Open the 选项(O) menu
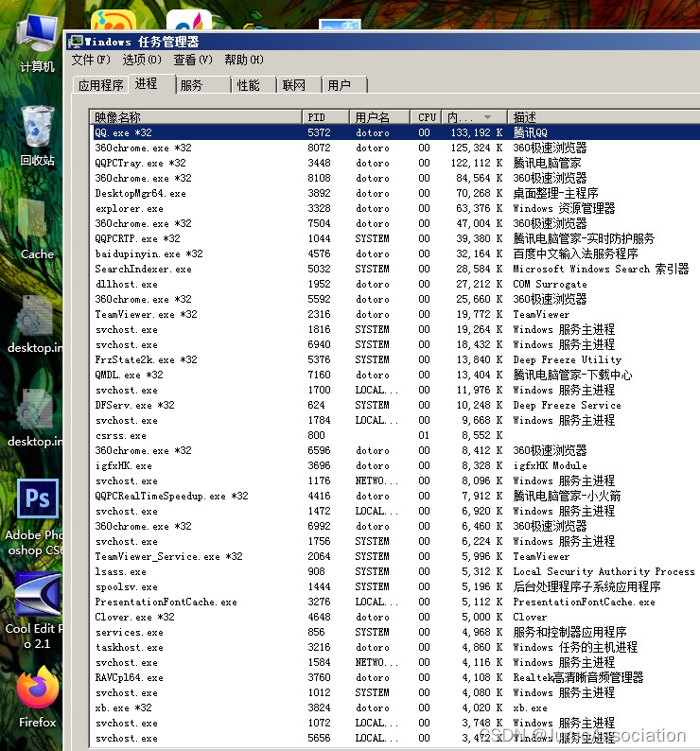 coord(142,60)
